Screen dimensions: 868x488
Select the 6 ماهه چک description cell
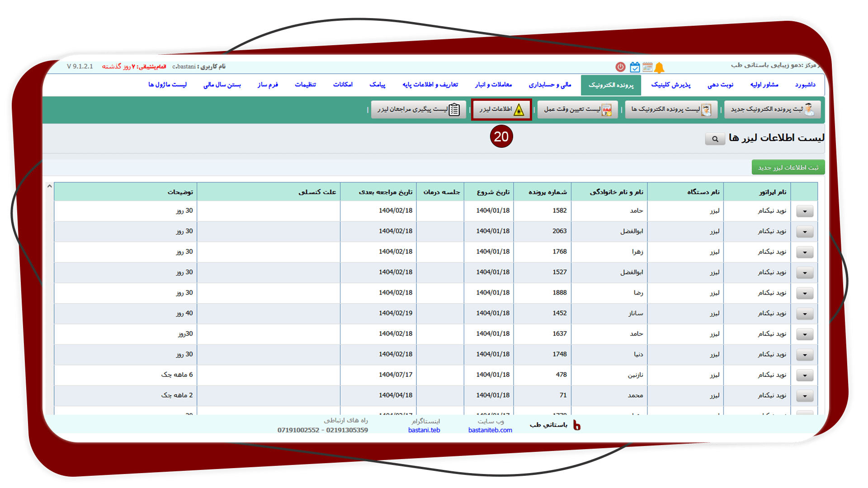(x=126, y=375)
